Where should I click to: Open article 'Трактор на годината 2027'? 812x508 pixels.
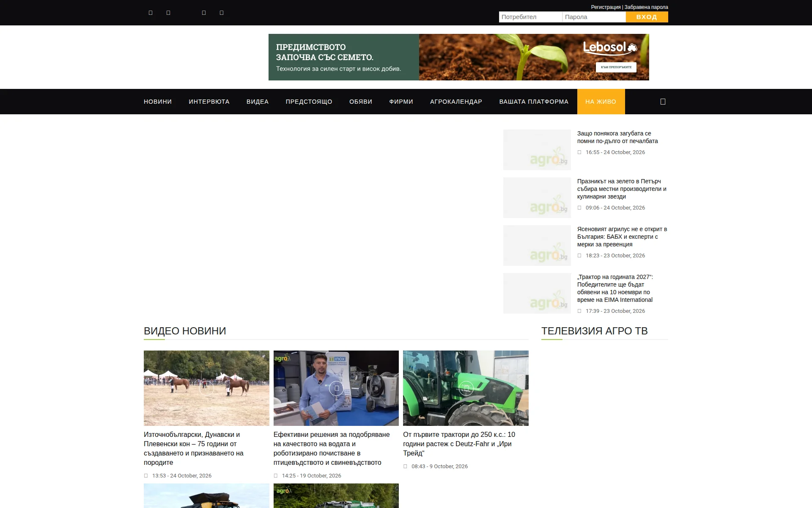coord(615,288)
